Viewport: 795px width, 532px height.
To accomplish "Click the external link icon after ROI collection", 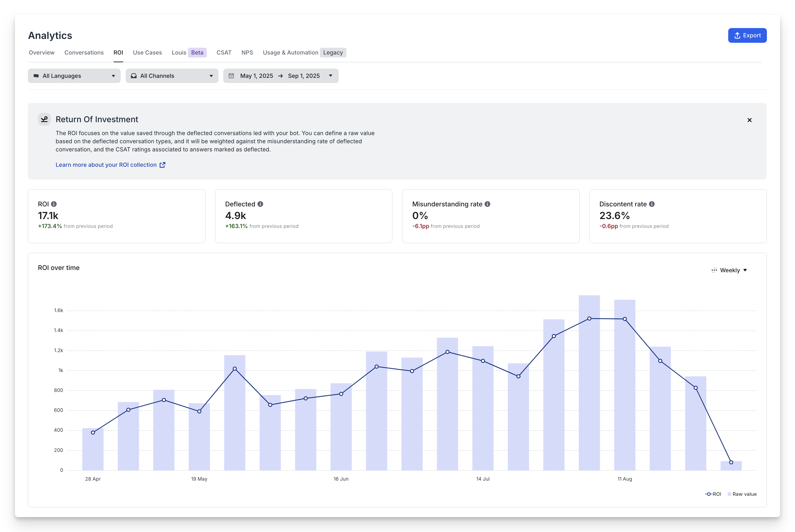I will point(163,165).
